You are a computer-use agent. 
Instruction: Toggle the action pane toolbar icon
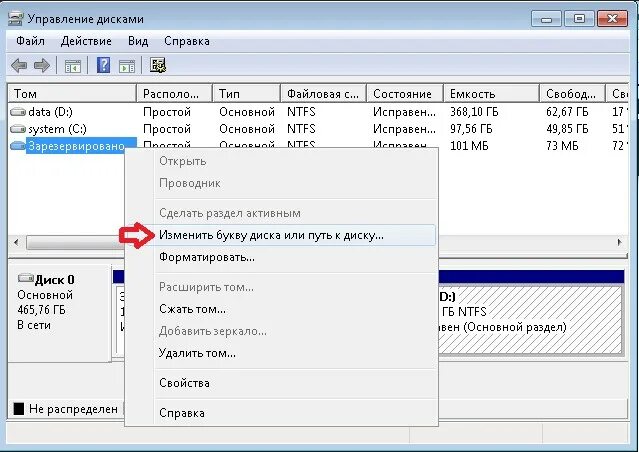pos(127,66)
